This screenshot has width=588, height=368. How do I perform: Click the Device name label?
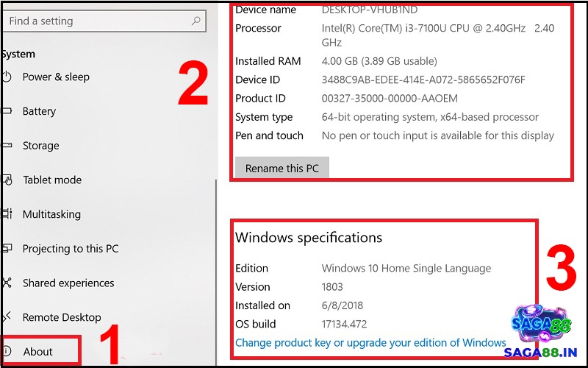coord(265,10)
